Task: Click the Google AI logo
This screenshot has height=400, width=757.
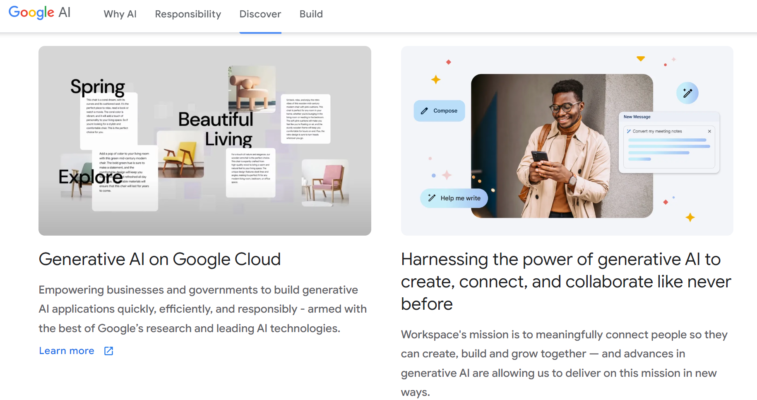Action: pos(40,13)
